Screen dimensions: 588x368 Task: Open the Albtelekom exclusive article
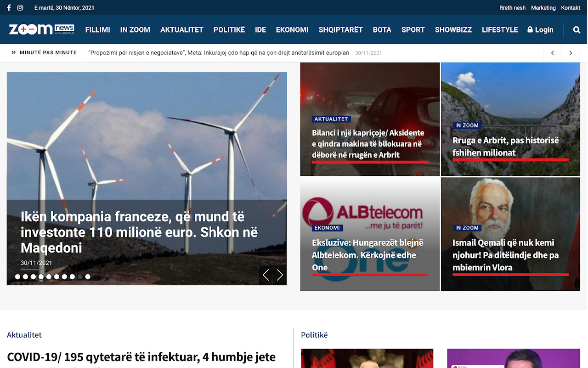[367, 255]
